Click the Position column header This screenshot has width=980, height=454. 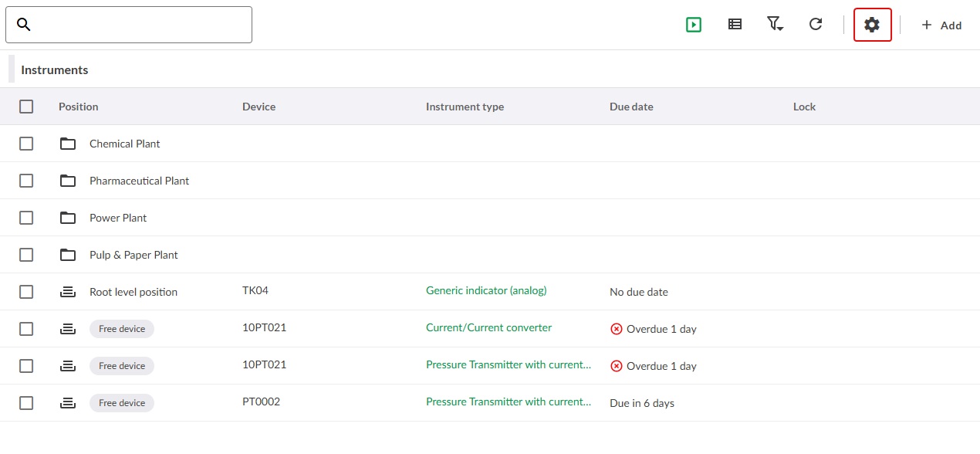pyautogui.click(x=78, y=106)
